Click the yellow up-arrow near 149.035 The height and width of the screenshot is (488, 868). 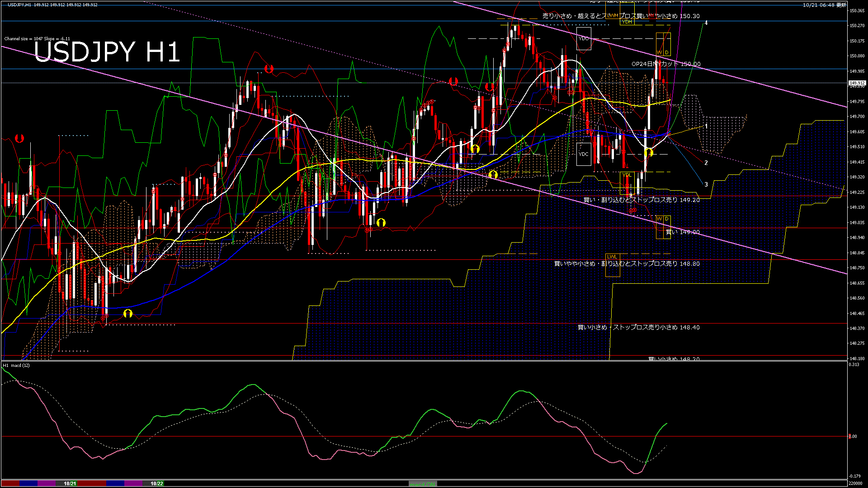click(x=381, y=222)
